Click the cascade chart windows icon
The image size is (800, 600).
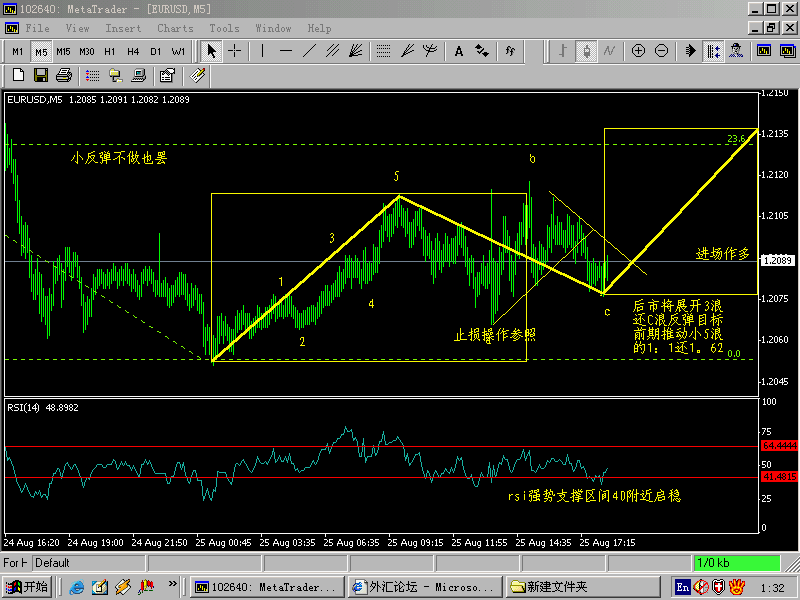coord(787,51)
